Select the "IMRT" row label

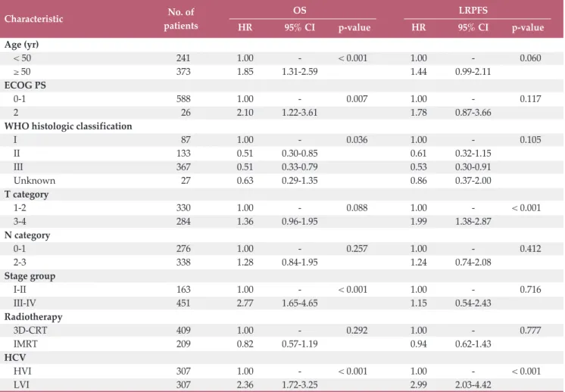(x=26, y=344)
